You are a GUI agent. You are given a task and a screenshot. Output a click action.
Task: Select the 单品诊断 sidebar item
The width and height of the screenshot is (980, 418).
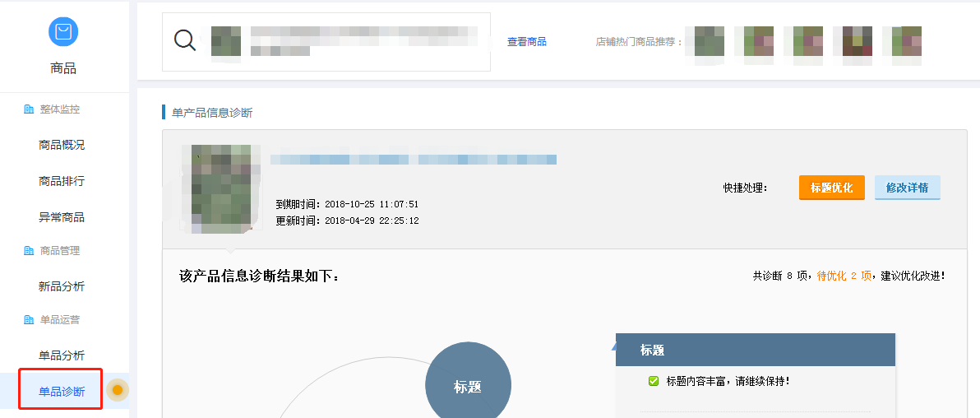62,392
